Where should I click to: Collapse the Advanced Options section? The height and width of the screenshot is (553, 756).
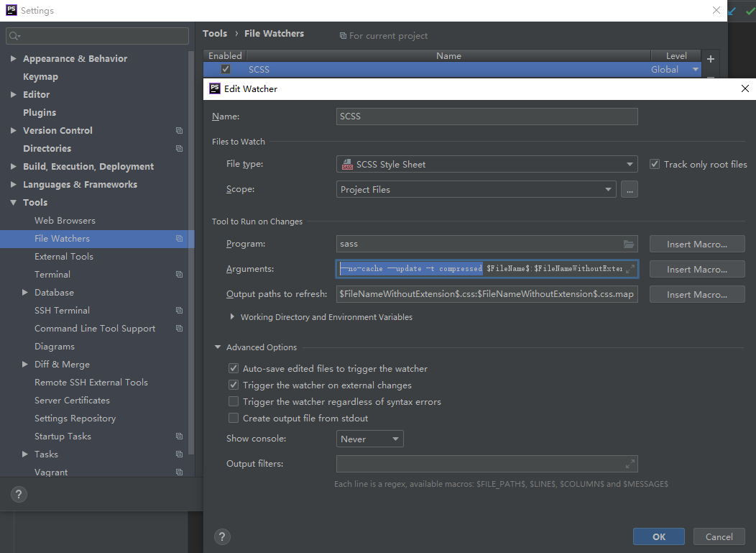click(218, 347)
